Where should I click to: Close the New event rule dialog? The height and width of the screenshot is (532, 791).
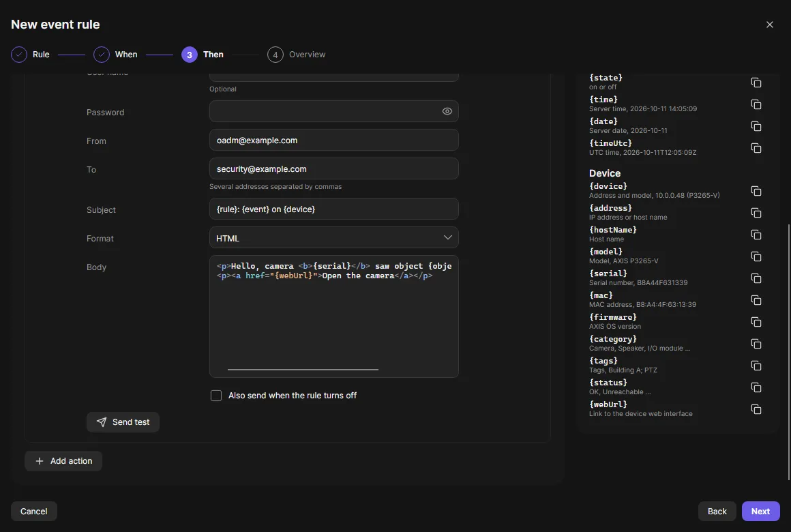click(x=769, y=25)
